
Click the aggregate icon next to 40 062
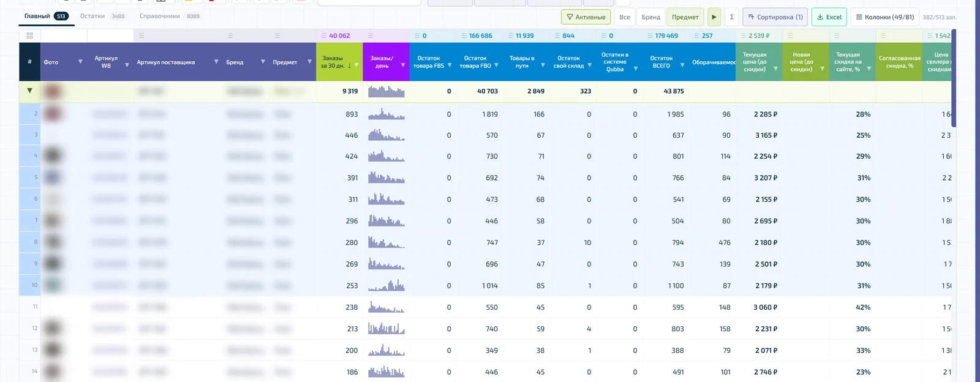click(324, 36)
